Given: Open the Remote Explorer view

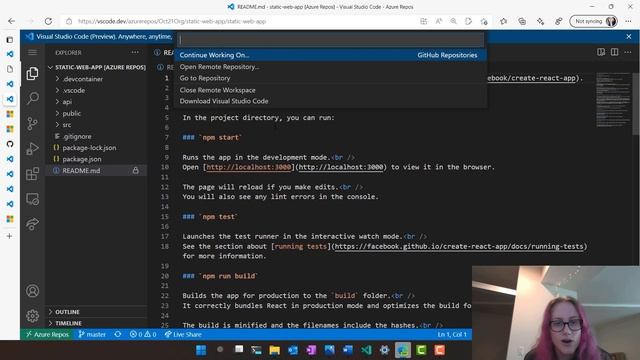Looking at the screenshot, I should (x=32, y=199).
